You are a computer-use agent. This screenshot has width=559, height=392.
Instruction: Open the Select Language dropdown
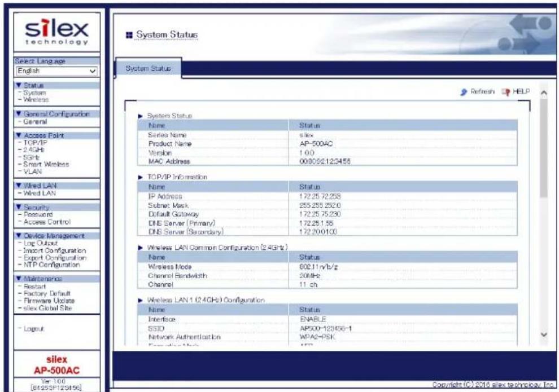coord(56,71)
